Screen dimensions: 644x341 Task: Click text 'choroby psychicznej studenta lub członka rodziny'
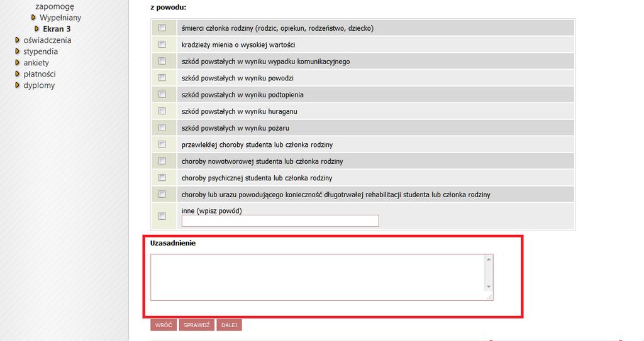pyautogui.click(x=257, y=178)
